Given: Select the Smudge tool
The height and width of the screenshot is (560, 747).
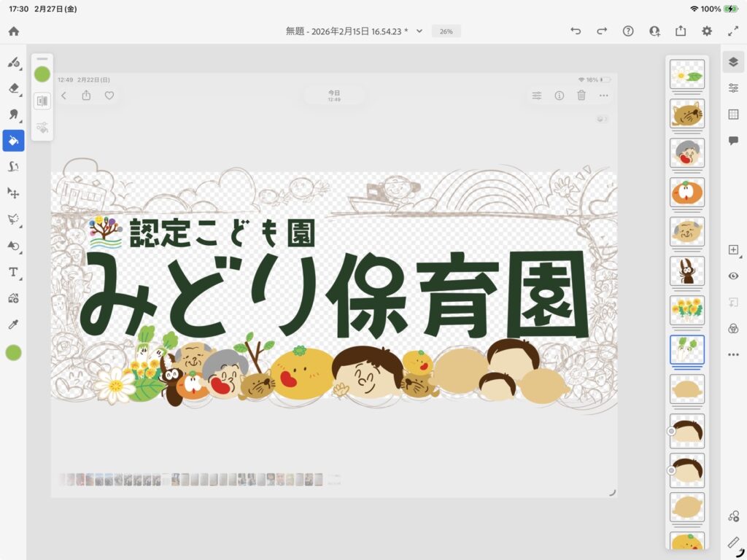Looking at the screenshot, I should click(13, 166).
